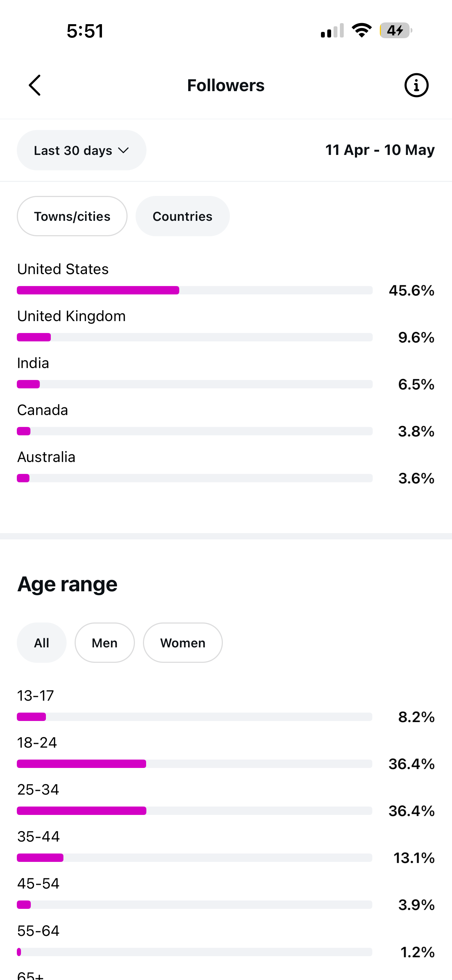Tap the cellular signal bars icon
452x980 pixels.
click(332, 30)
